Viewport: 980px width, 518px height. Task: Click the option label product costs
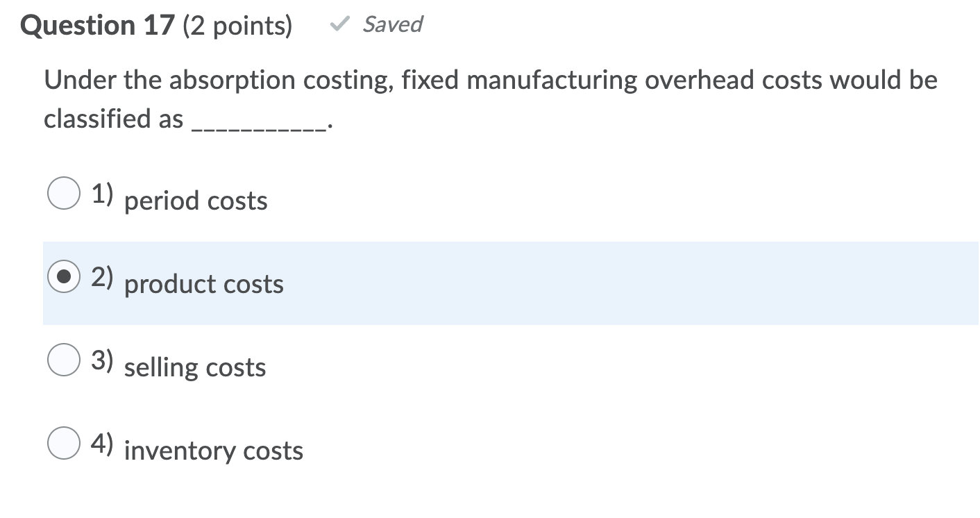tap(203, 284)
